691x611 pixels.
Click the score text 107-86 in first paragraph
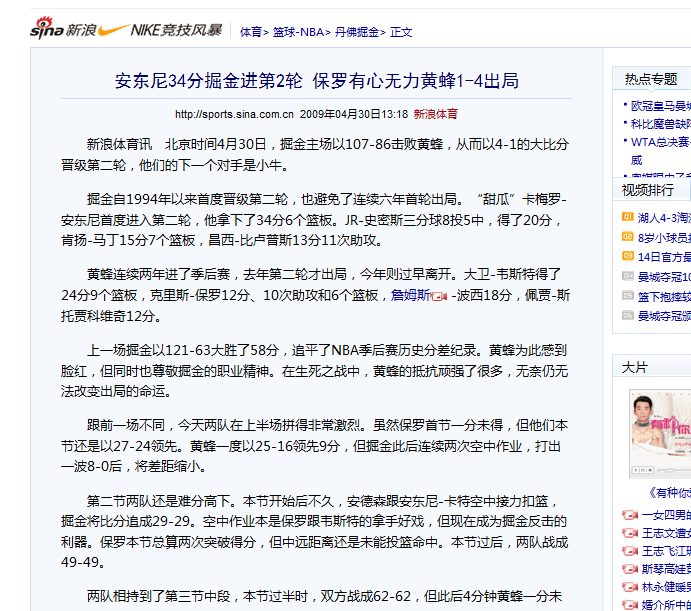pyautogui.click(x=368, y=144)
